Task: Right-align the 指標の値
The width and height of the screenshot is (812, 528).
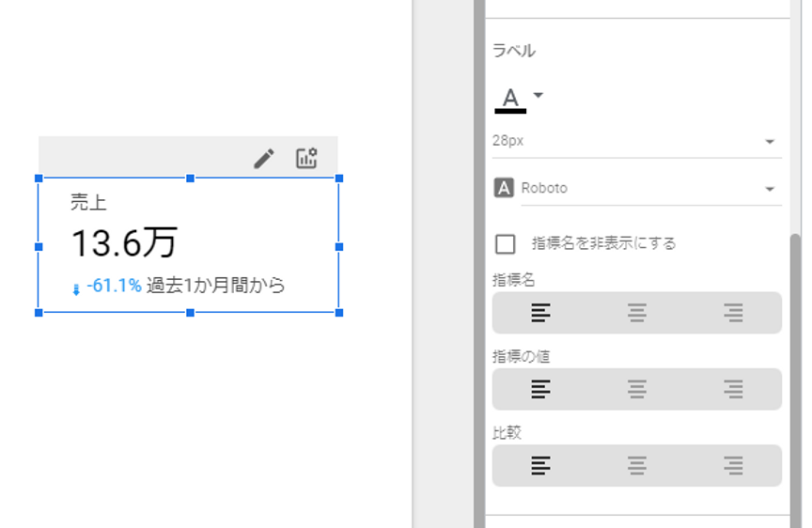Action: 733,389
